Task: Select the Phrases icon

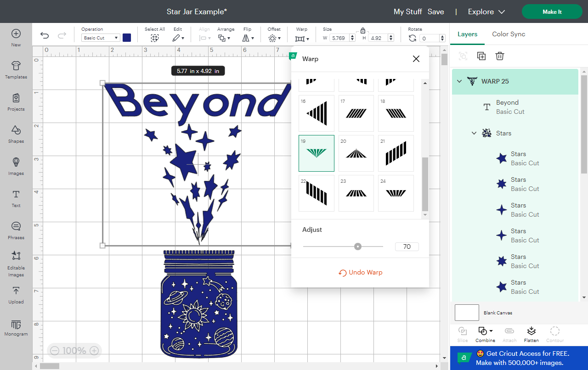Action: pyautogui.click(x=16, y=232)
